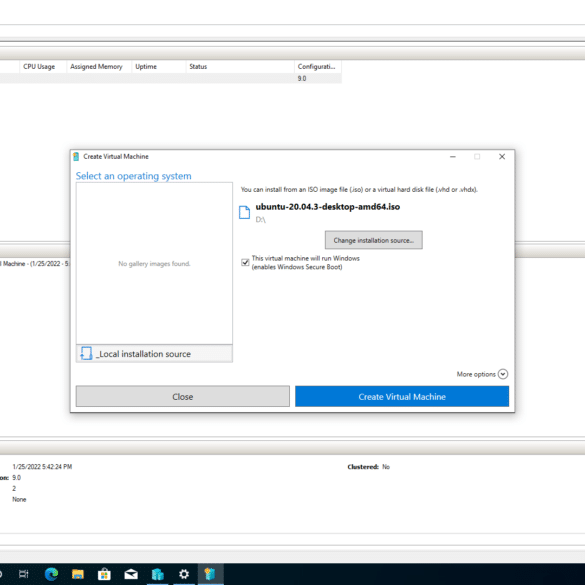Click 'No gallery images found.' text

(x=154, y=264)
